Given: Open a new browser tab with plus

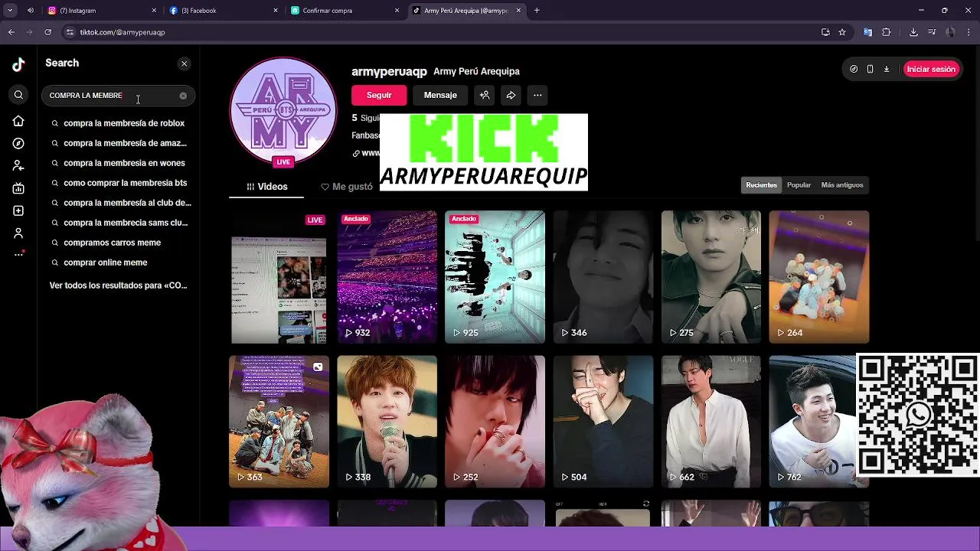Looking at the screenshot, I should click(537, 11).
